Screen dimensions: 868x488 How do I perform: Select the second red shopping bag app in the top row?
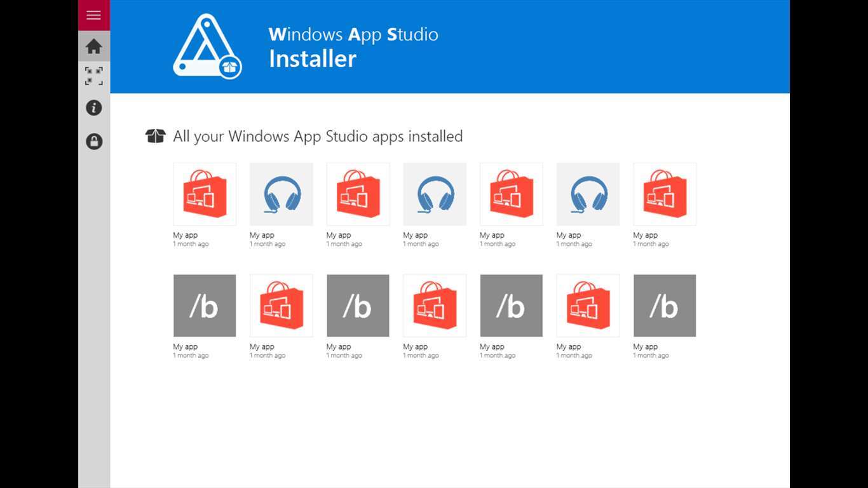click(358, 194)
